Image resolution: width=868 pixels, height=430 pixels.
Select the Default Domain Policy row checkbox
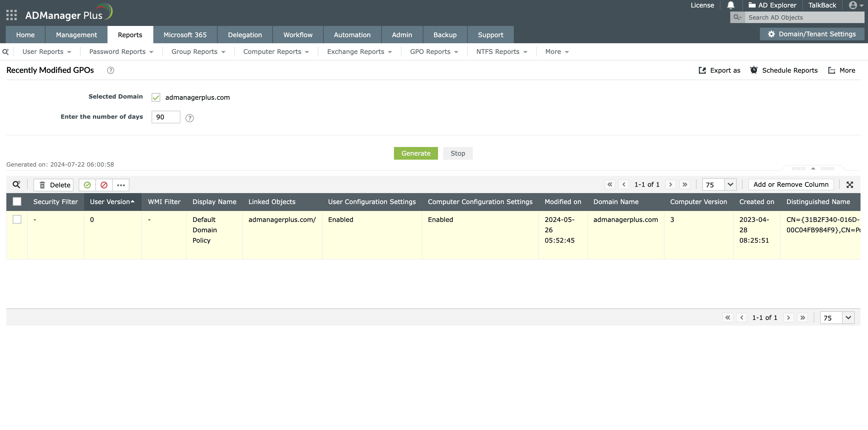17,219
